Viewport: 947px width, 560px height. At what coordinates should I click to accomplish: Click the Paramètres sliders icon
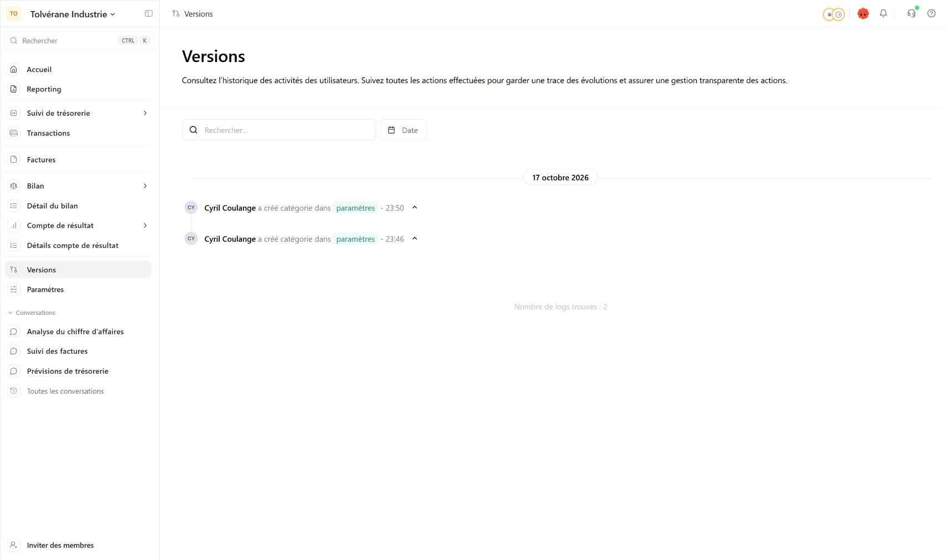point(14,289)
